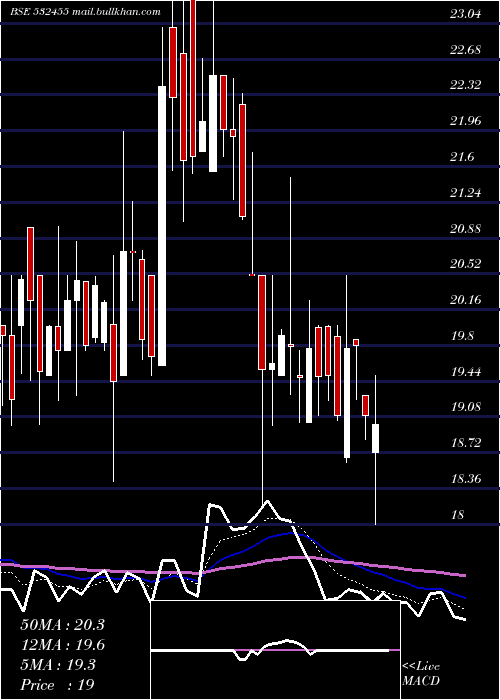500x700 pixels.
Task: Click the 20.16 price axis label
Action: pyautogui.click(x=466, y=300)
